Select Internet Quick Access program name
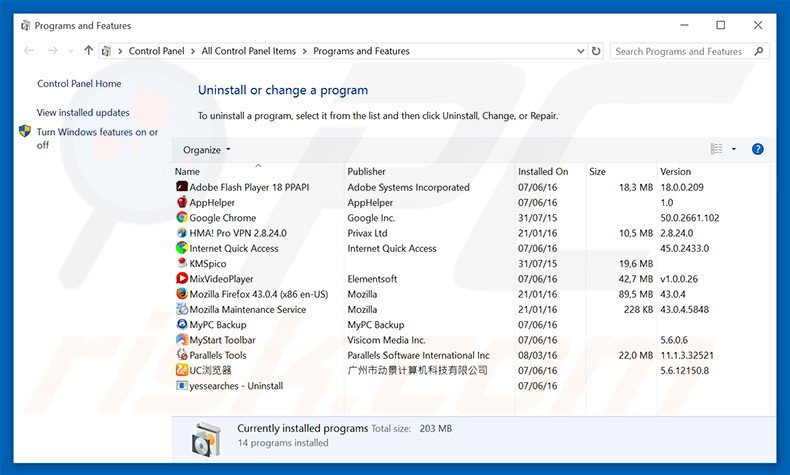 coord(234,248)
